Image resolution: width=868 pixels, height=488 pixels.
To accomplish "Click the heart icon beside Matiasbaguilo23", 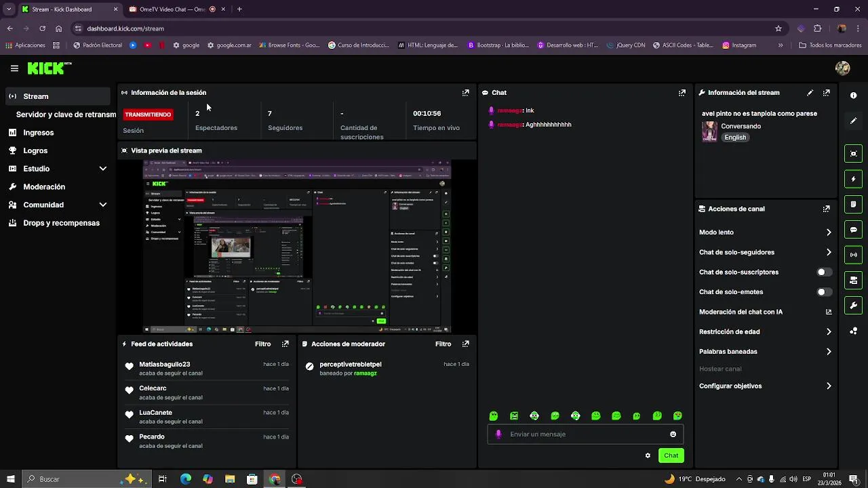I will click(129, 367).
